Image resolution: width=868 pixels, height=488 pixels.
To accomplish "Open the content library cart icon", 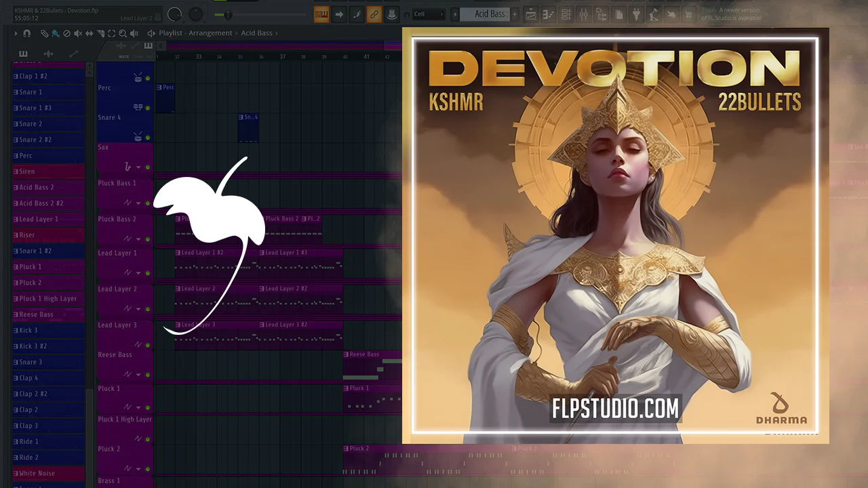I will coord(689,14).
